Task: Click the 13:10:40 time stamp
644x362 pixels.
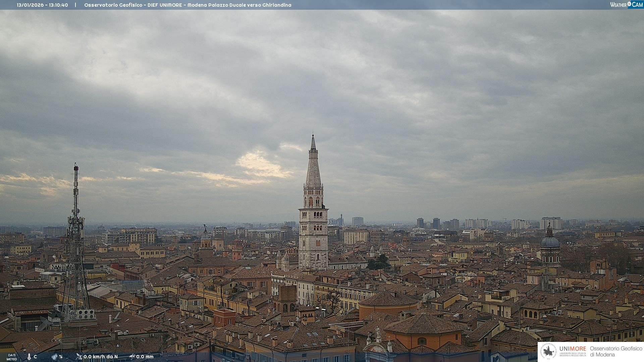Action: [x=58, y=5]
